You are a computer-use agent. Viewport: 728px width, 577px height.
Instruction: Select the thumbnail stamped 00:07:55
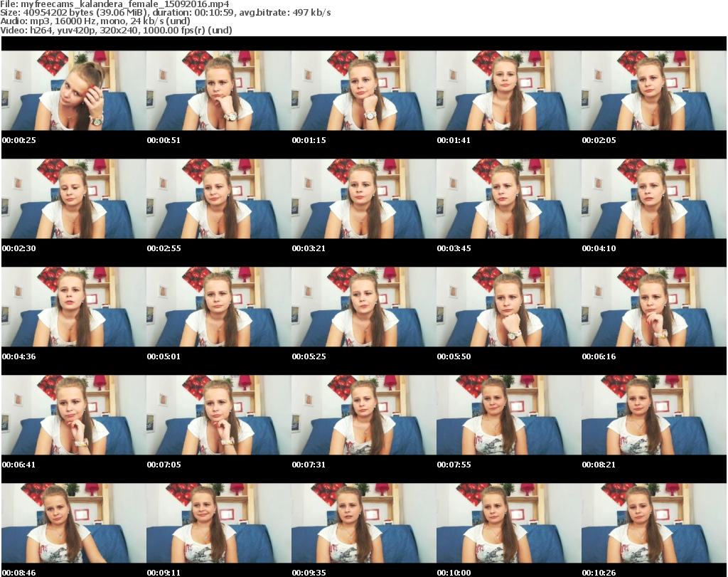(x=508, y=415)
